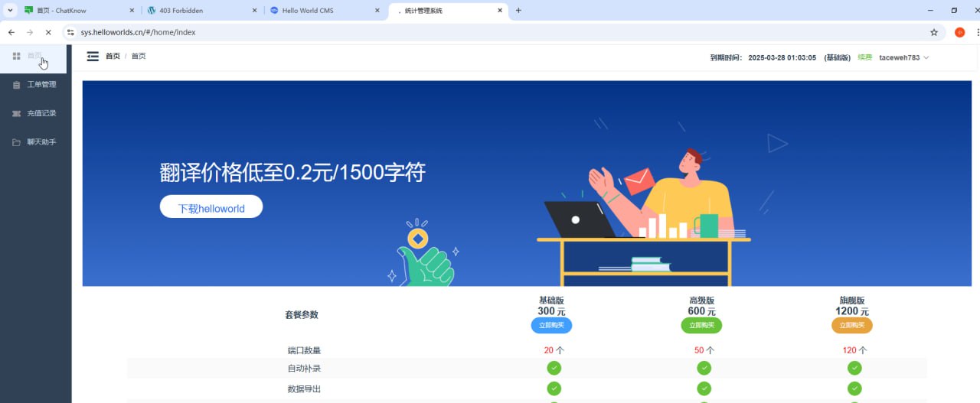Image resolution: width=980 pixels, height=403 pixels.
Task: Click the 充值记录 ticket icon
Action: point(16,113)
